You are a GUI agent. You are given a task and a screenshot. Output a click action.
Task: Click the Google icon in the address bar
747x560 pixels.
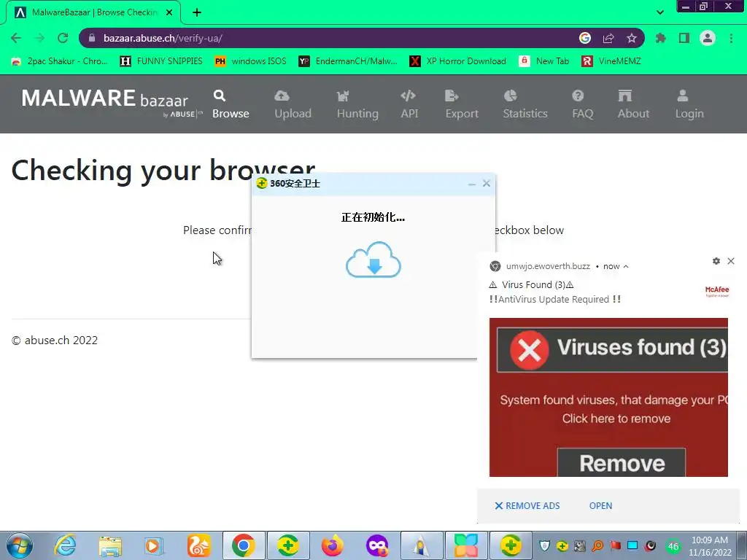585,38
